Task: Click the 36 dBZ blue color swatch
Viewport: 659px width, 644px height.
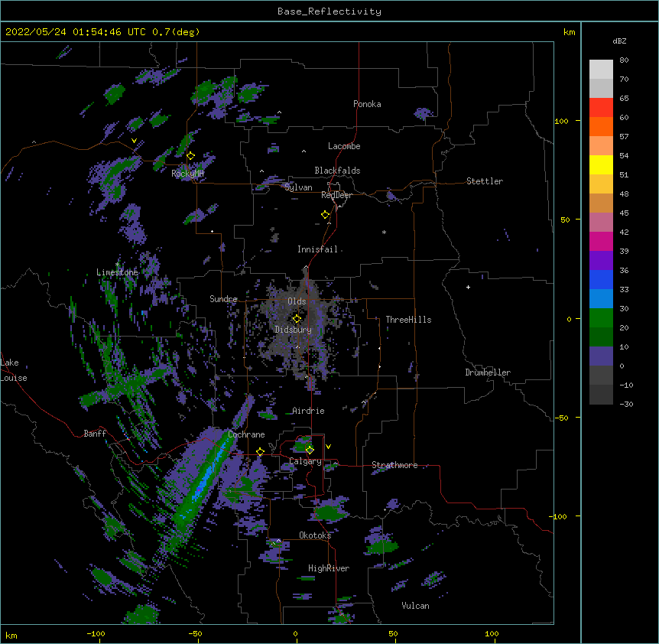Action: 601,279
